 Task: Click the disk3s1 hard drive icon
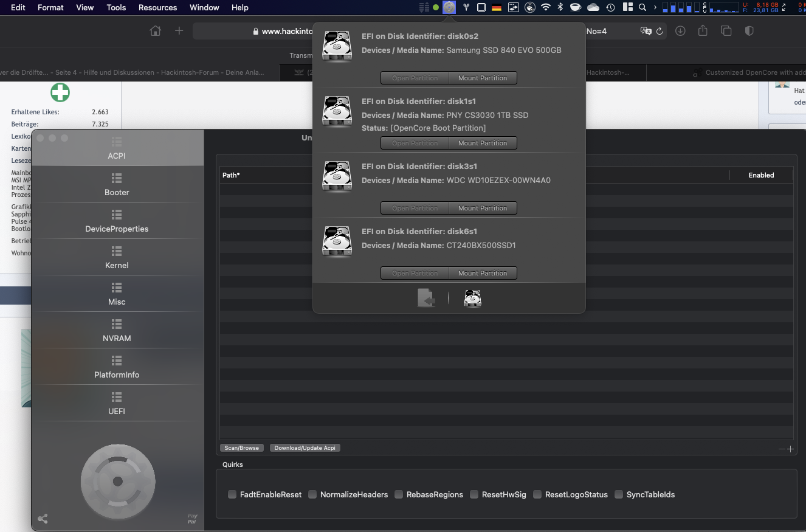[337, 176]
